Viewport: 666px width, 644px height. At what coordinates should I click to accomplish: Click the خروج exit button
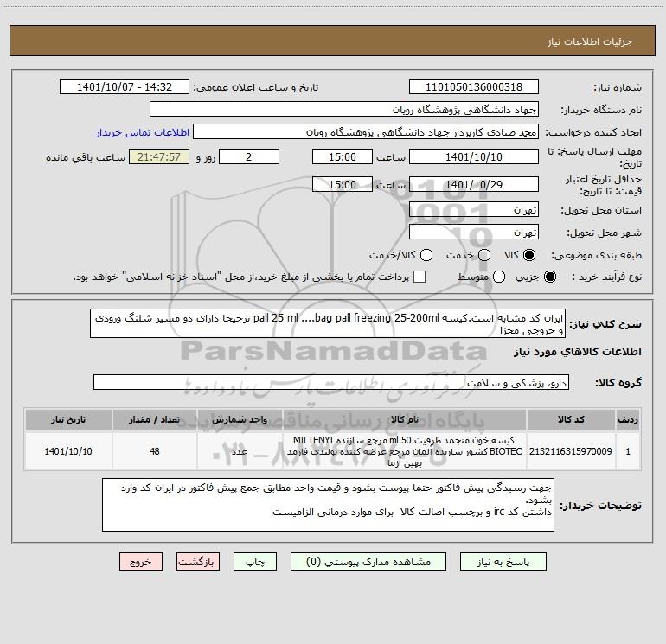(141, 562)
